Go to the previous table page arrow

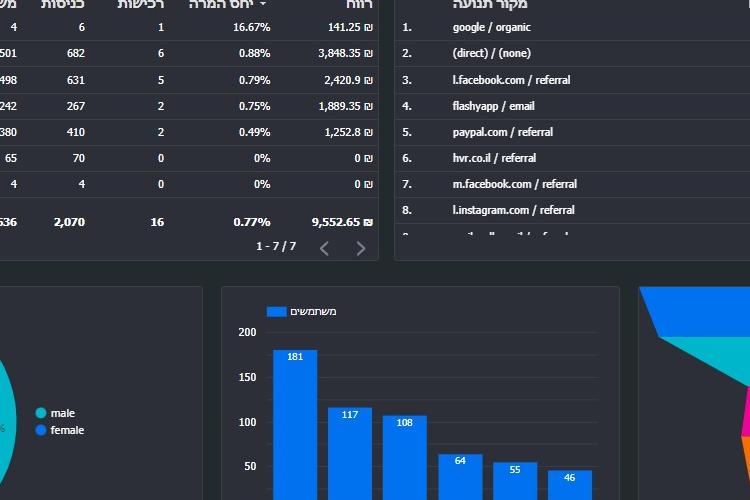pyautogui.click(x=324, y=248)
